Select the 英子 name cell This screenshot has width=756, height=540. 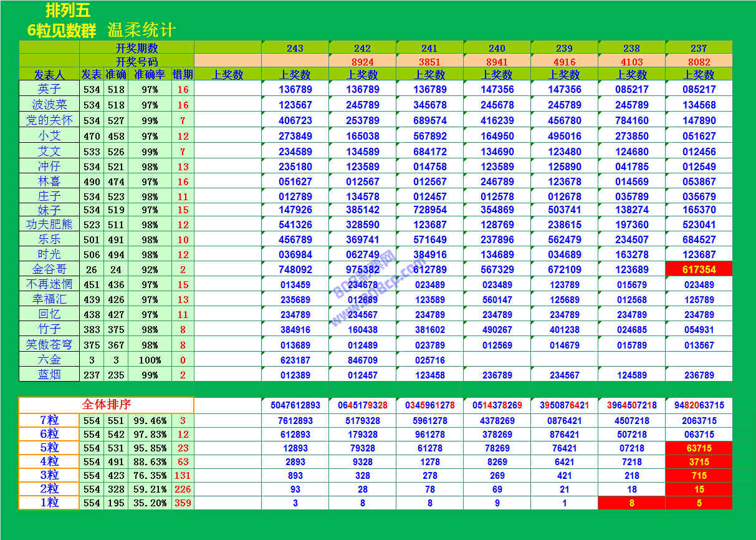tap(49, 89)
